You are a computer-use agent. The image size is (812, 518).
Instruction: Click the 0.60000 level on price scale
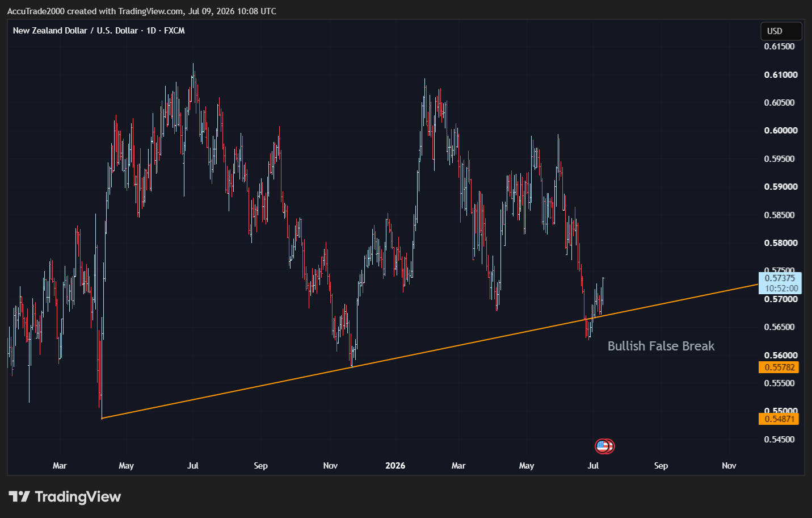[x=781, y=131]
